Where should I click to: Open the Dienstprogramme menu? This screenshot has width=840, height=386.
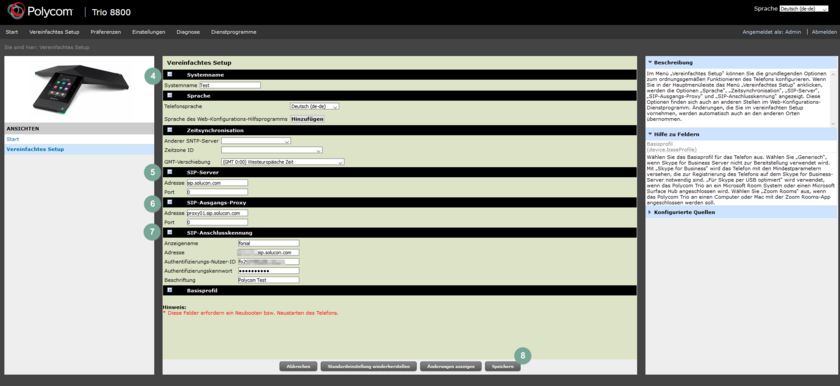pos(234,32)
